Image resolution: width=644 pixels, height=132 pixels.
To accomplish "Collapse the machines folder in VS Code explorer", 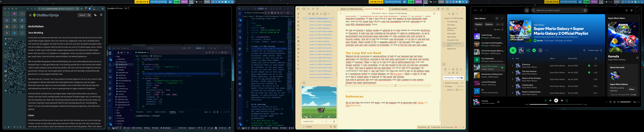I will point(121,59).
